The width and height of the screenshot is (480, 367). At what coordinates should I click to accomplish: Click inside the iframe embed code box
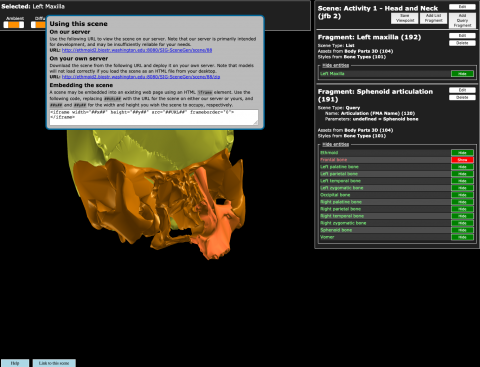154,117
